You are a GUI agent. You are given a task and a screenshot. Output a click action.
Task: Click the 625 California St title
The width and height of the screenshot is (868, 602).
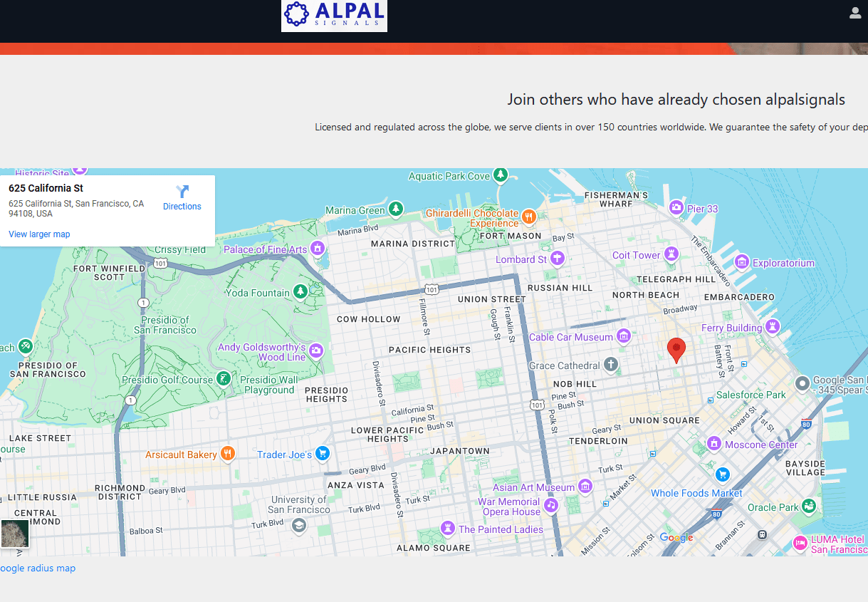(46, 188)
